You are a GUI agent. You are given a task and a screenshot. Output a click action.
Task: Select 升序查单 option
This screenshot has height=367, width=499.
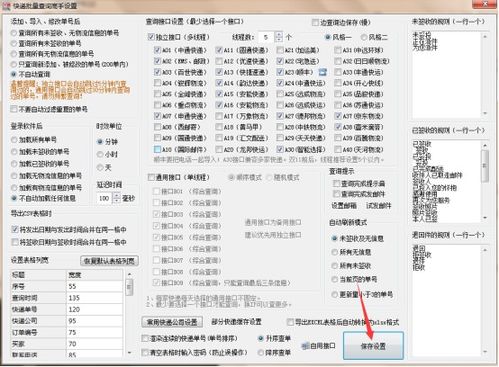[261, 338]
